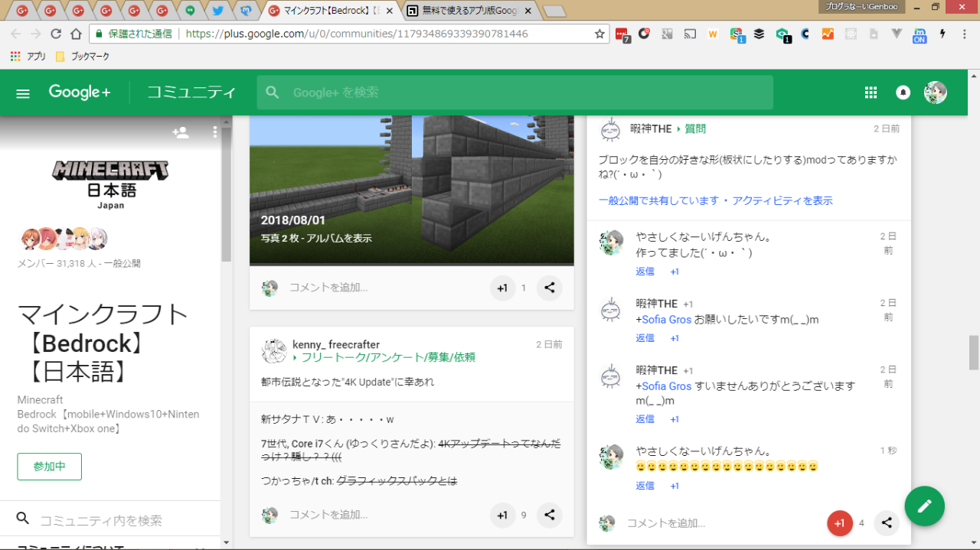
Task: Open the 質問 category link
Action: 695,129
